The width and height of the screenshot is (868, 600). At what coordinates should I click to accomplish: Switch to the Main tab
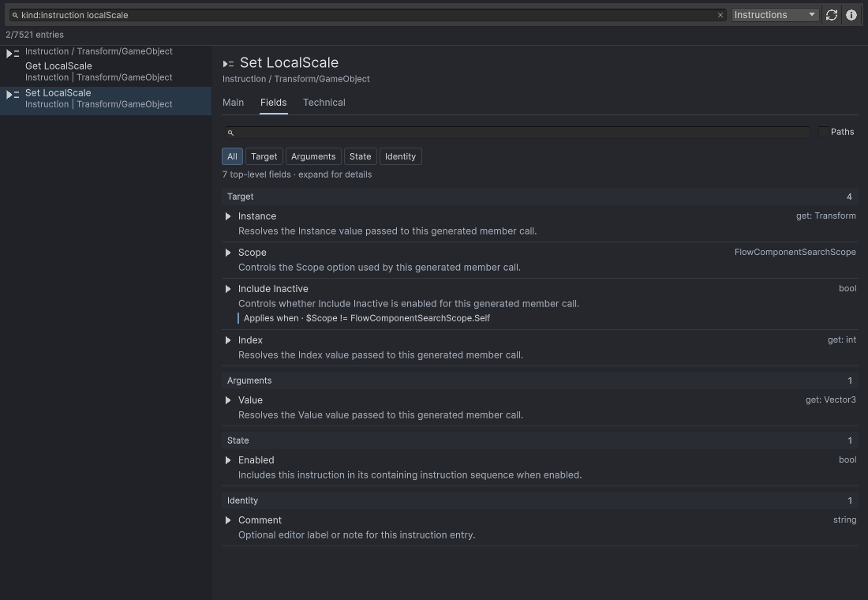click(x=233, y=103)
